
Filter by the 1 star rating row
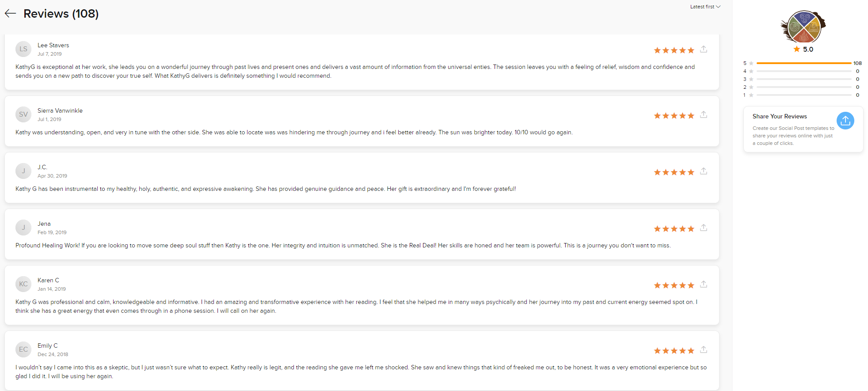[803, 95]
